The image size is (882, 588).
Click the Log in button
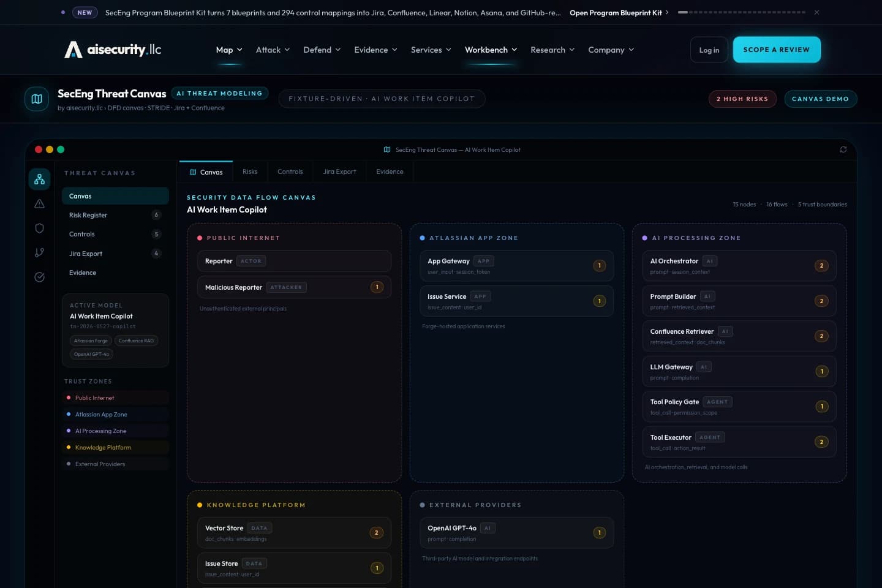[709, 50]
